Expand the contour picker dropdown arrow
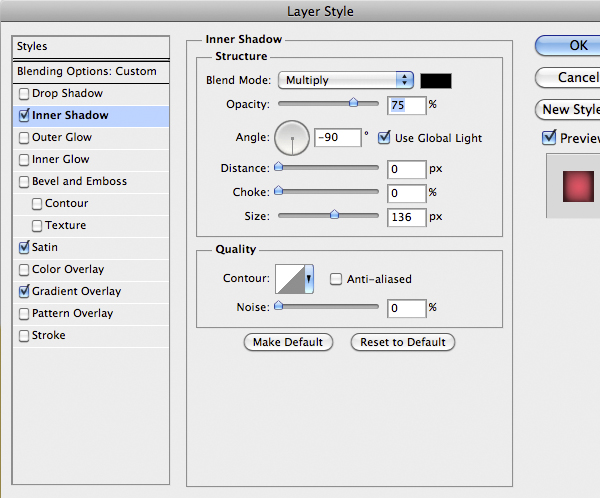The width and height of the screenshot is (600, 498). [309, 279]
